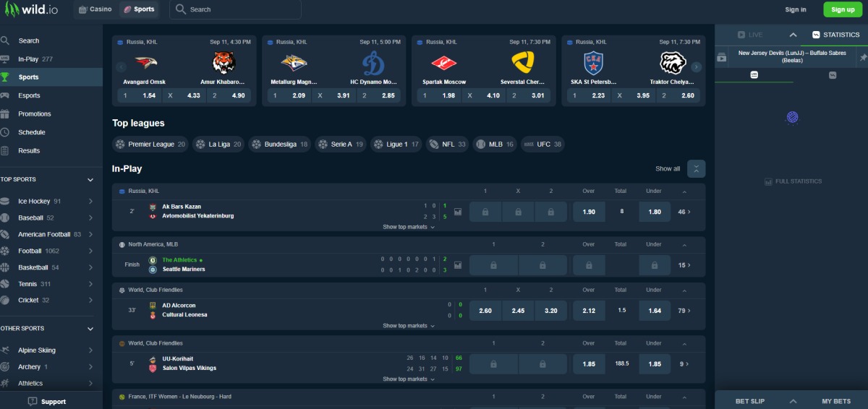The image size is (868, 409).
Task: Open Schedule in the sidebar
Action: [51, 132]
